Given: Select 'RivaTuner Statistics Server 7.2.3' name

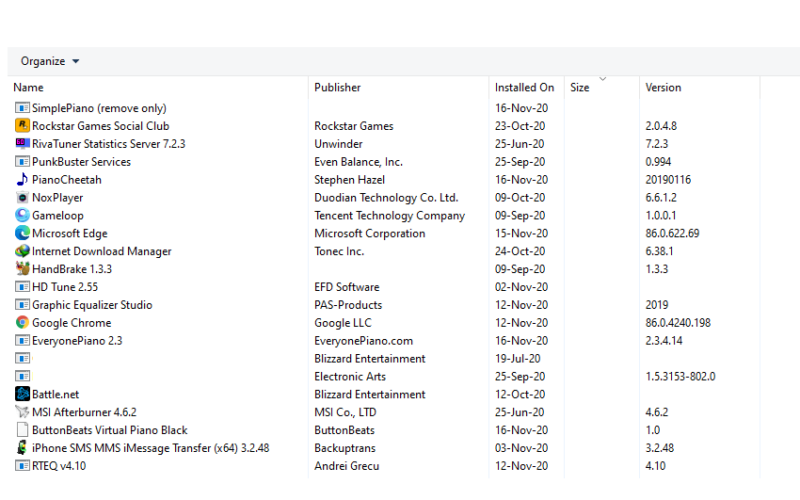Looking at the screenshot, I should pyautogui.click(x=109, y=144).
